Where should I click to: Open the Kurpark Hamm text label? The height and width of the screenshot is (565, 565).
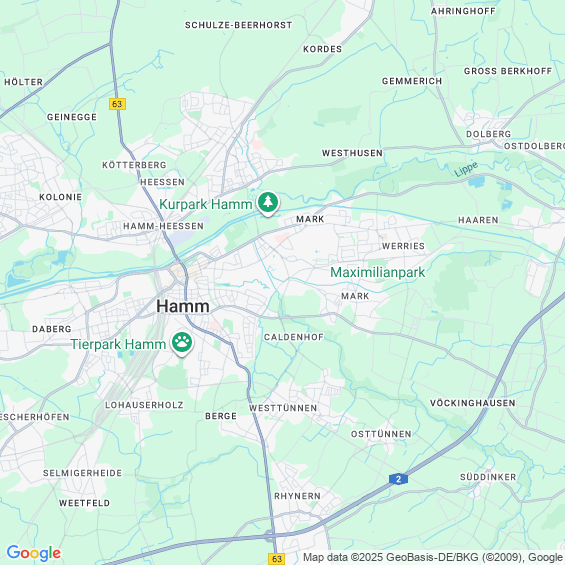(x=206, y=204)
